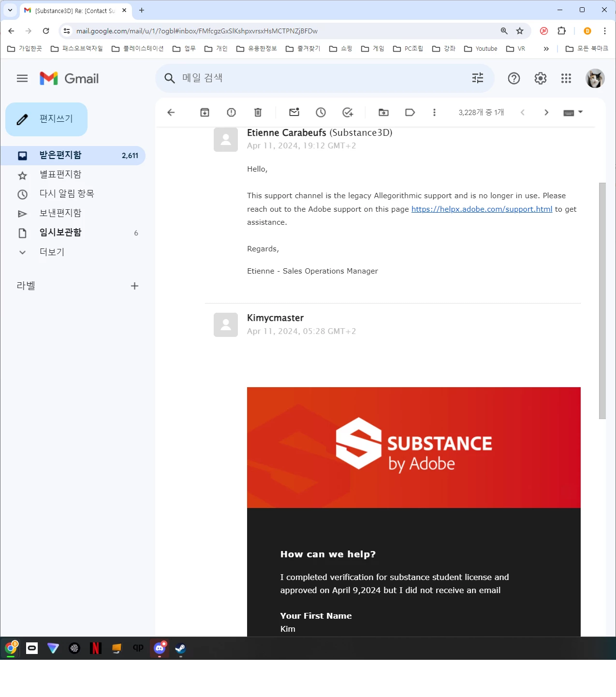Bookmark this page with star icon
This screenshot has height=697, width=616.
click(x=520, y=31)
